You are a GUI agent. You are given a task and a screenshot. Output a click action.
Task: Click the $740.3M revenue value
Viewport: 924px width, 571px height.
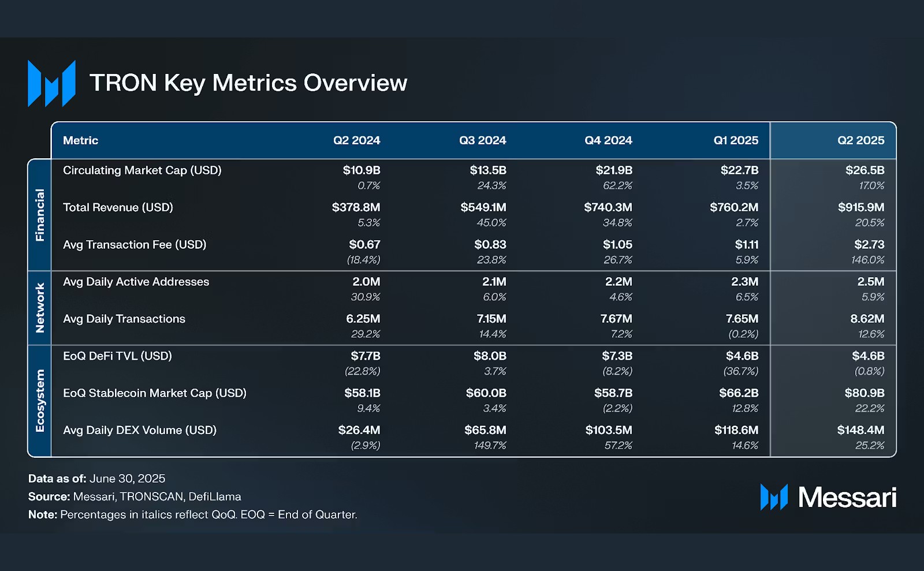[x=608, y=207]
